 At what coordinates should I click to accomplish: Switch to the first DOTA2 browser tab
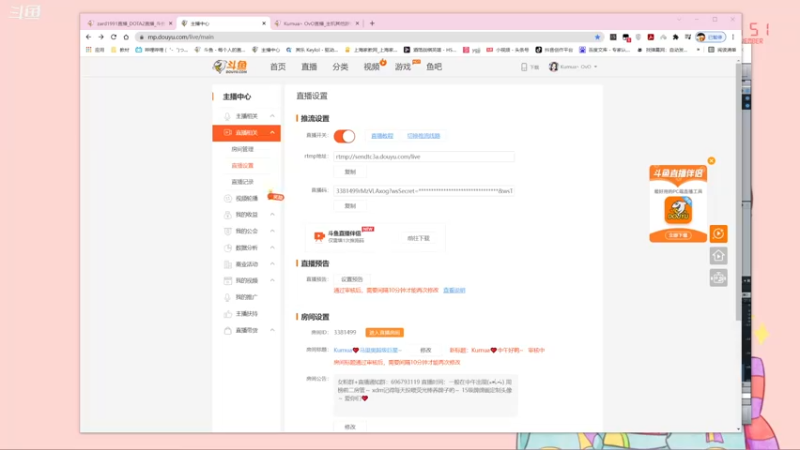[130, 23]
